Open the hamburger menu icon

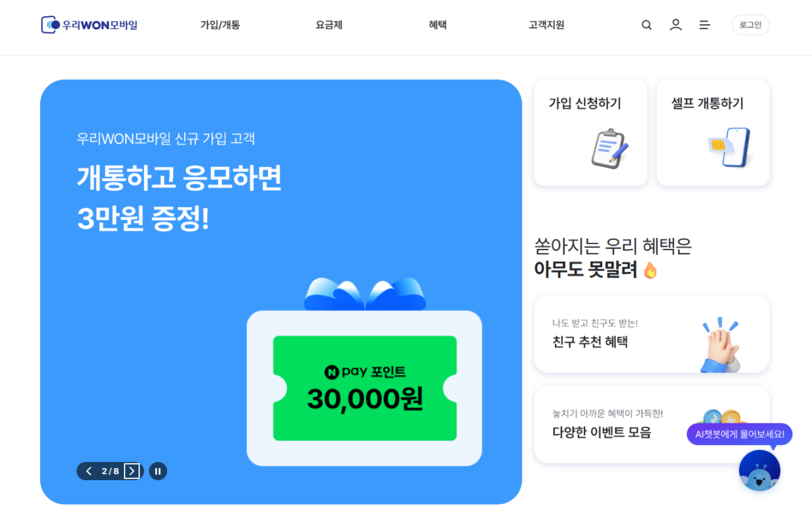[704, 25]
